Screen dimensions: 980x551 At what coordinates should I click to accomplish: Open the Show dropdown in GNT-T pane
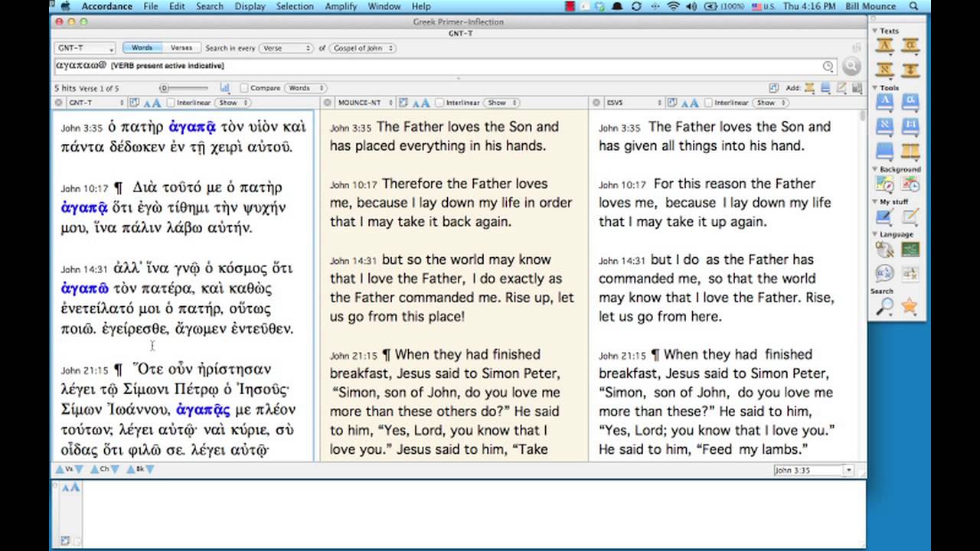pos(233,103)
